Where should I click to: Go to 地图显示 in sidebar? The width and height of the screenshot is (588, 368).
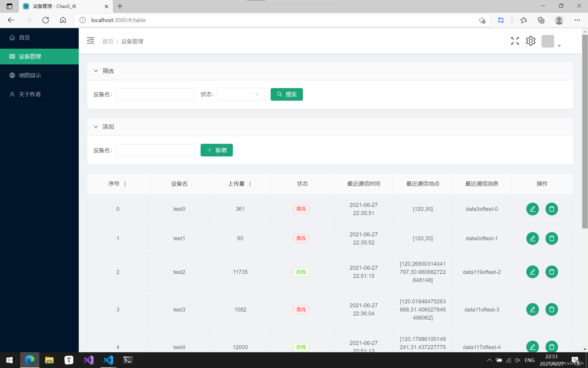(x=30, y=75)
